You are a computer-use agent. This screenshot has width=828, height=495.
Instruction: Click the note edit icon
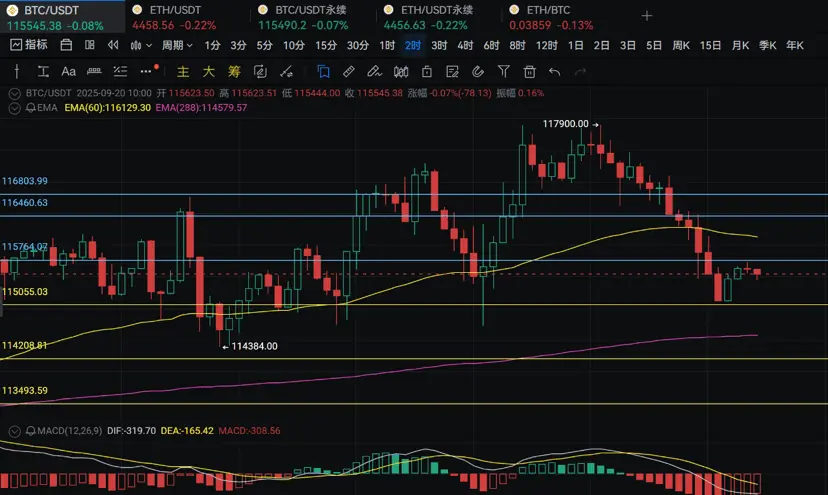tap(452, 71)
